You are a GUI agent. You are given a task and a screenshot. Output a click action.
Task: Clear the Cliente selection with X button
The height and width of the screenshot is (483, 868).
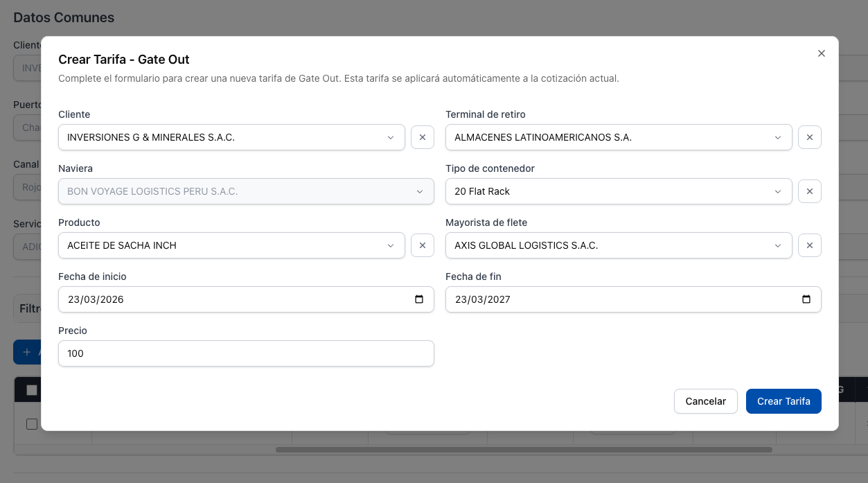click(x=422, y=137)
